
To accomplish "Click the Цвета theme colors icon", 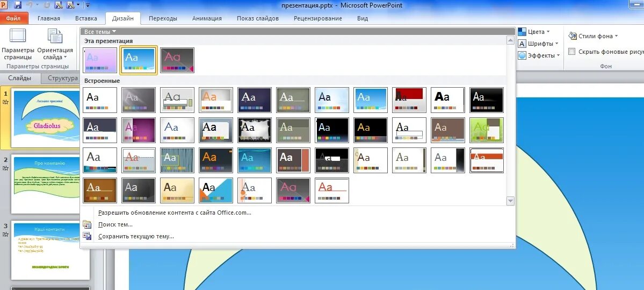I will [522, 32].
